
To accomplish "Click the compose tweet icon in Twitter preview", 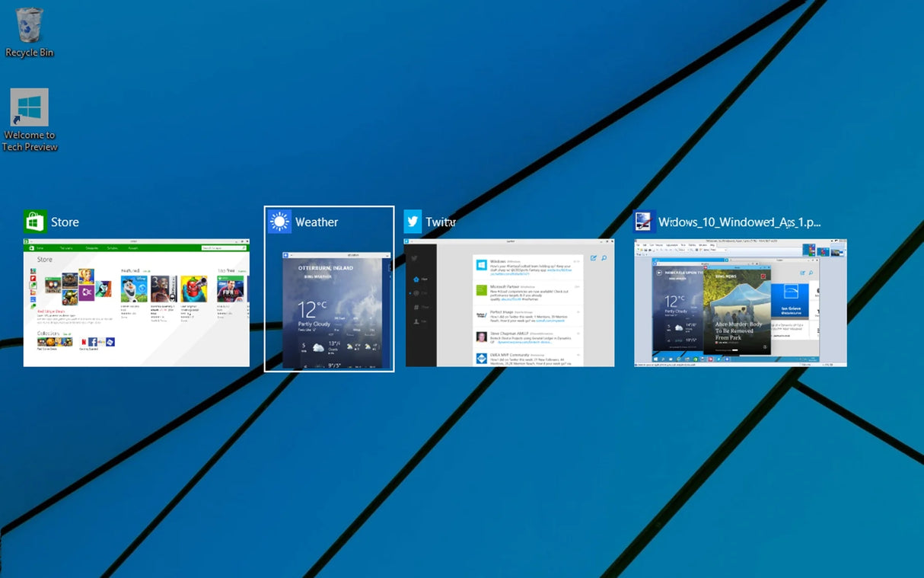I will point(593,258).
